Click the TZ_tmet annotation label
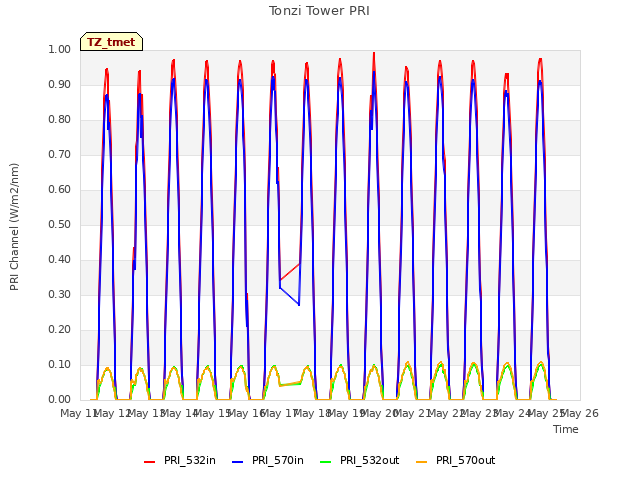Screen dimensions: 640x480 click(x=111, y=42)
